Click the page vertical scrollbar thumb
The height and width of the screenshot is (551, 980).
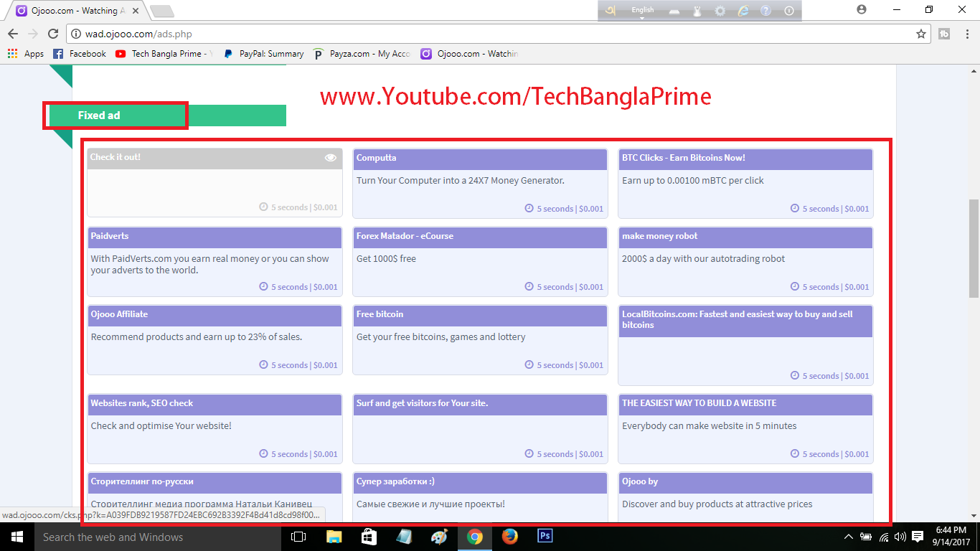tap(974, 248)
